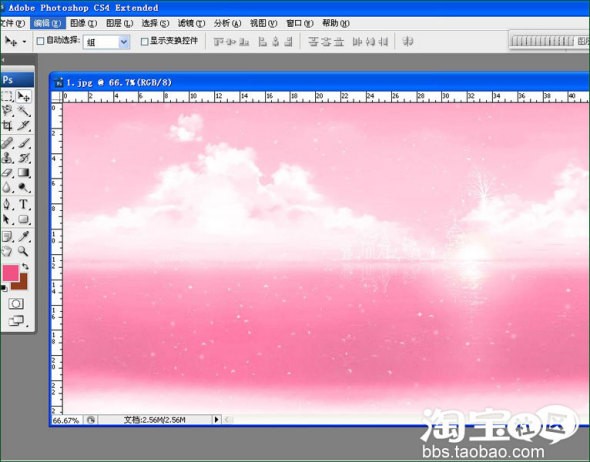590x462 pixels.
Task: Toggle Quick Mask mode button
Action: (16, 304)
